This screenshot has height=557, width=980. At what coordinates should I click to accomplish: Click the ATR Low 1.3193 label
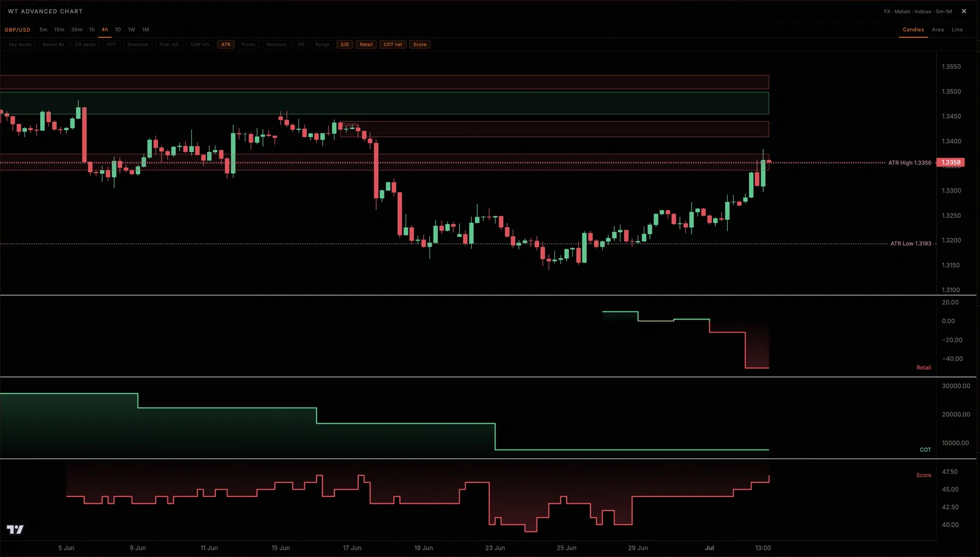coord(911,244)
